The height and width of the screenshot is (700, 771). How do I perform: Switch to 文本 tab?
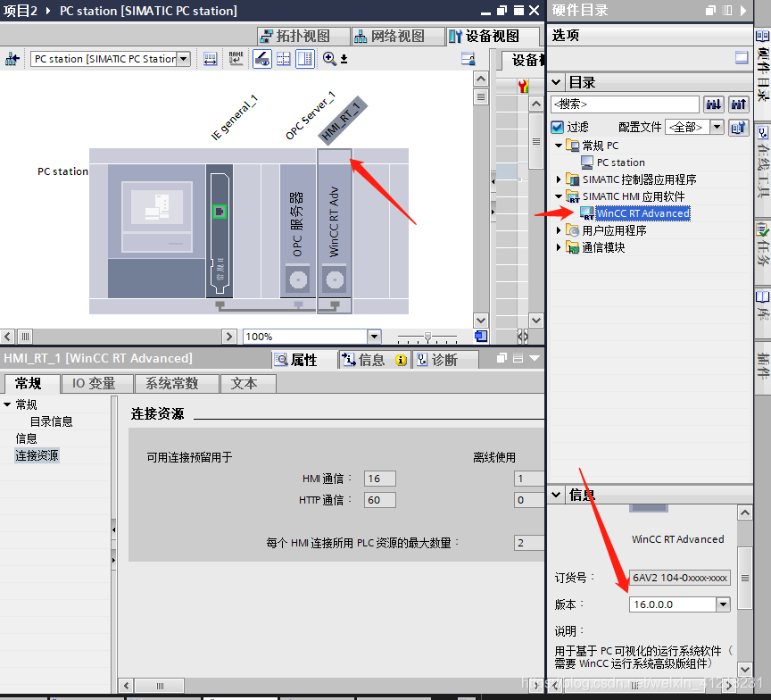click(248, 383)
